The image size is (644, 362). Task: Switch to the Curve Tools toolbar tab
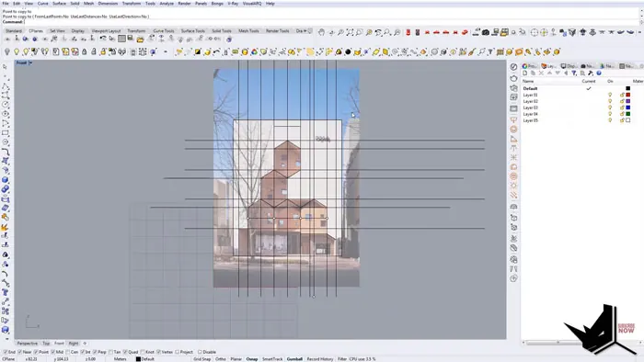pos(164,30)
